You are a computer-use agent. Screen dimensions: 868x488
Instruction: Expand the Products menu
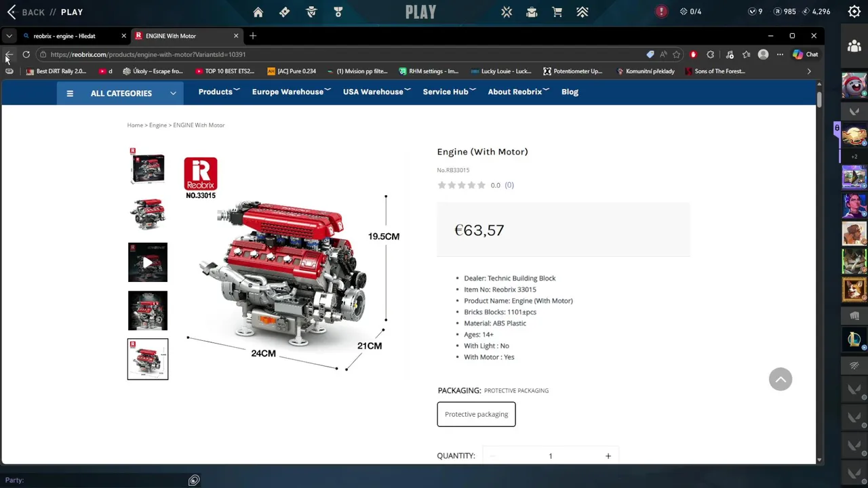(218, 91)
